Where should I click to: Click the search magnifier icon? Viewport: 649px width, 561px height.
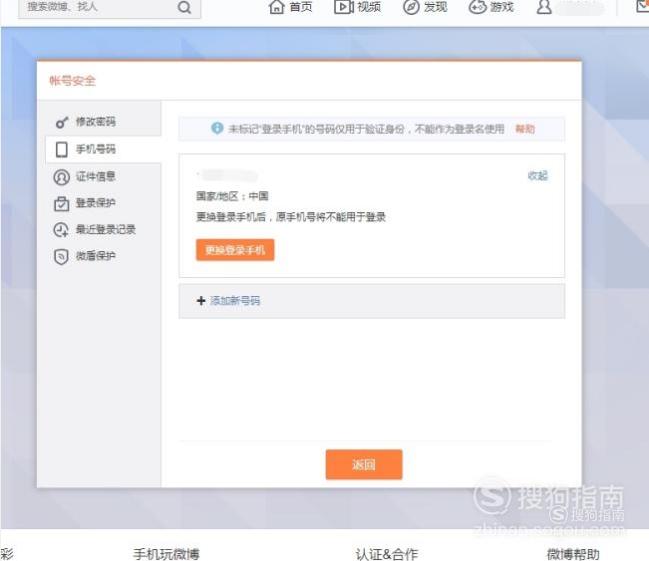[184, 7]
